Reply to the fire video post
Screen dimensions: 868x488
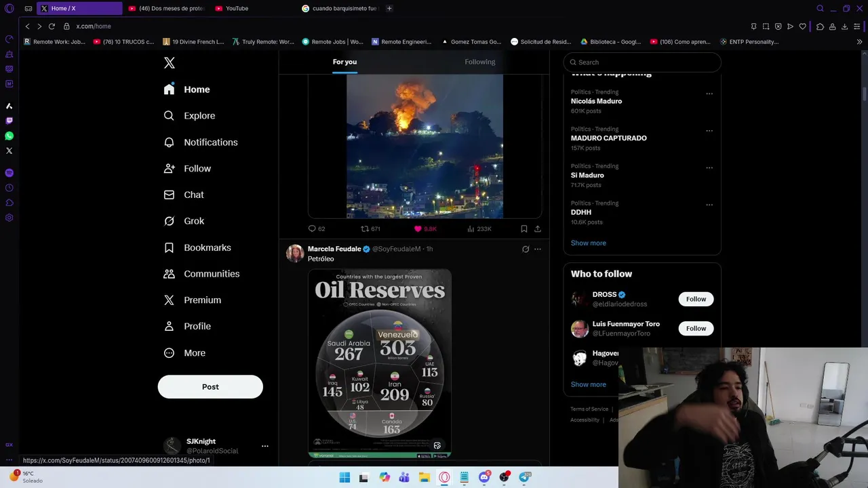pos(317,229)
